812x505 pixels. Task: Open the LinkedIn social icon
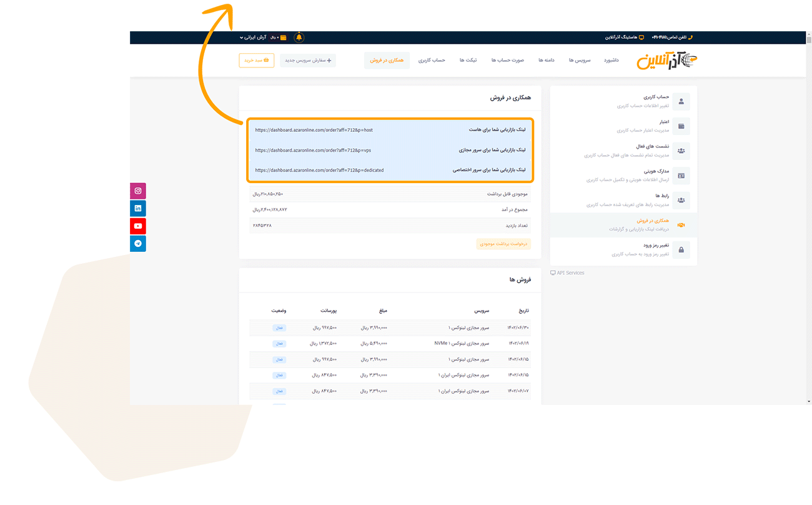[138, 209]
